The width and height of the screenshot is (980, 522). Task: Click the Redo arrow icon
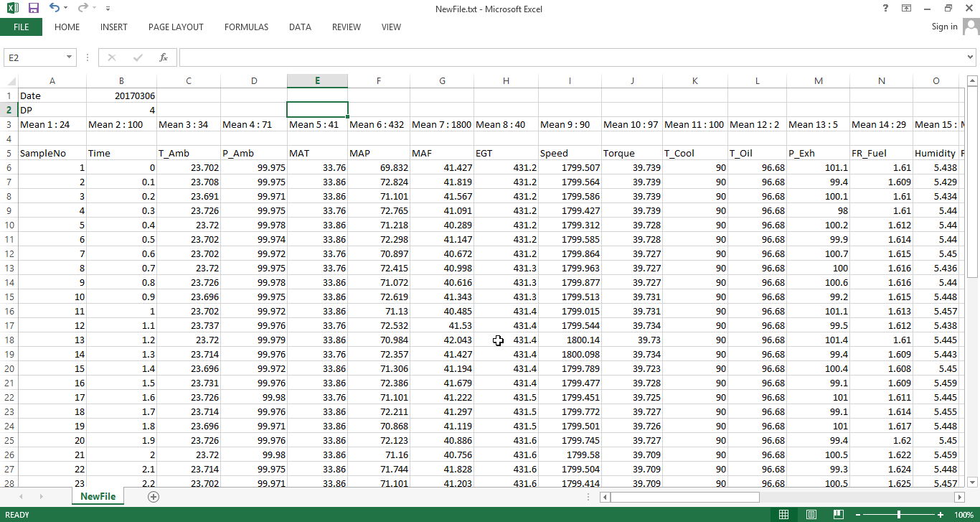point(83,8)
